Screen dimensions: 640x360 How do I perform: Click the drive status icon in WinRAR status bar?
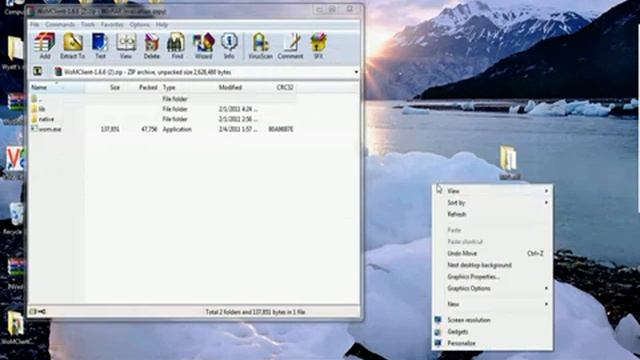click(38, 312)
